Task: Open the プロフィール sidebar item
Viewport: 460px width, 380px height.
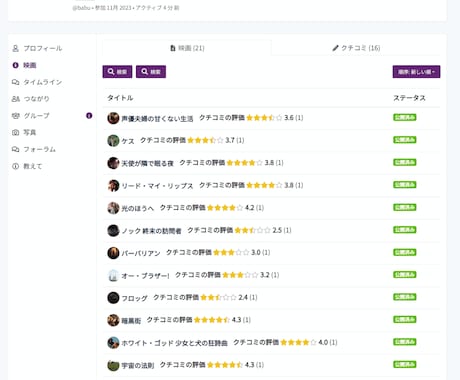Action: [x=42, y=48]
